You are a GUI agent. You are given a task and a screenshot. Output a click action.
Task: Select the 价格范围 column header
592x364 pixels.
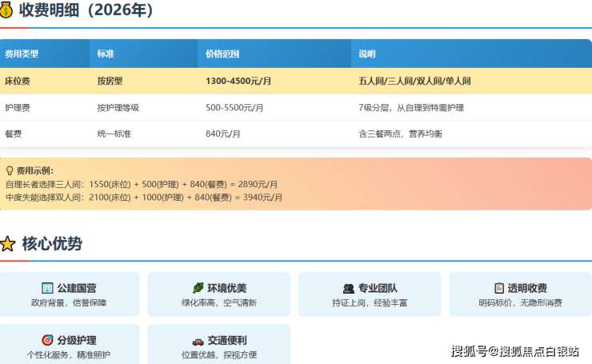coord(222,54)
